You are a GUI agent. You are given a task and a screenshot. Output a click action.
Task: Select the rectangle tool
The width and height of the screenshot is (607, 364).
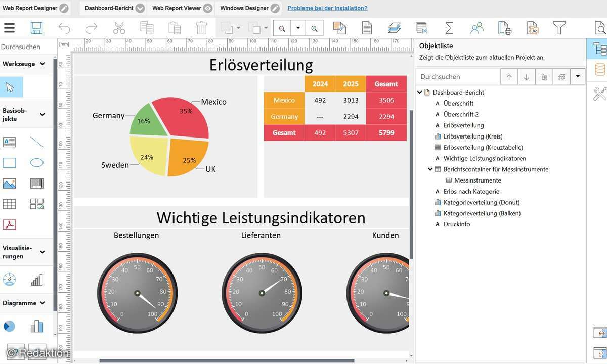10,163
